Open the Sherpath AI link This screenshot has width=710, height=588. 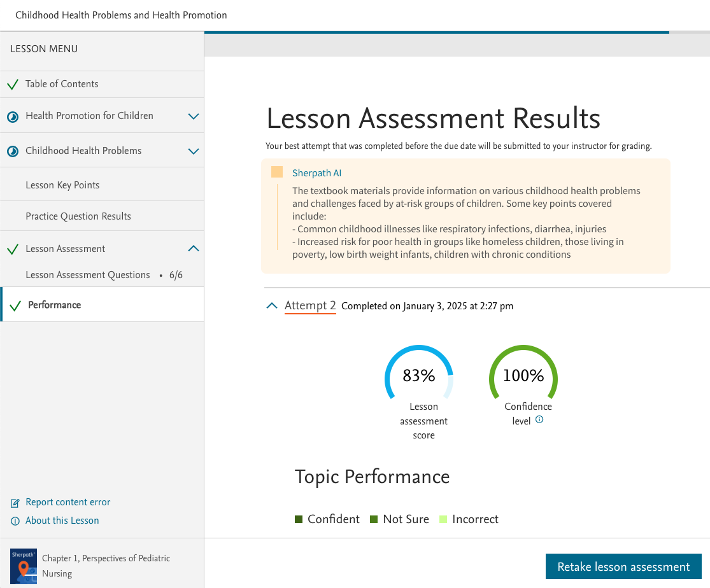(316, 173)
